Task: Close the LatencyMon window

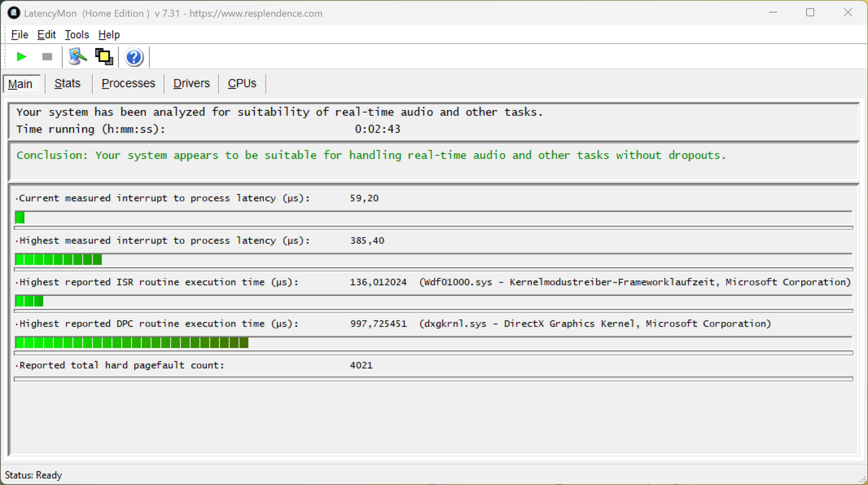Action: (x=848, y=13)
